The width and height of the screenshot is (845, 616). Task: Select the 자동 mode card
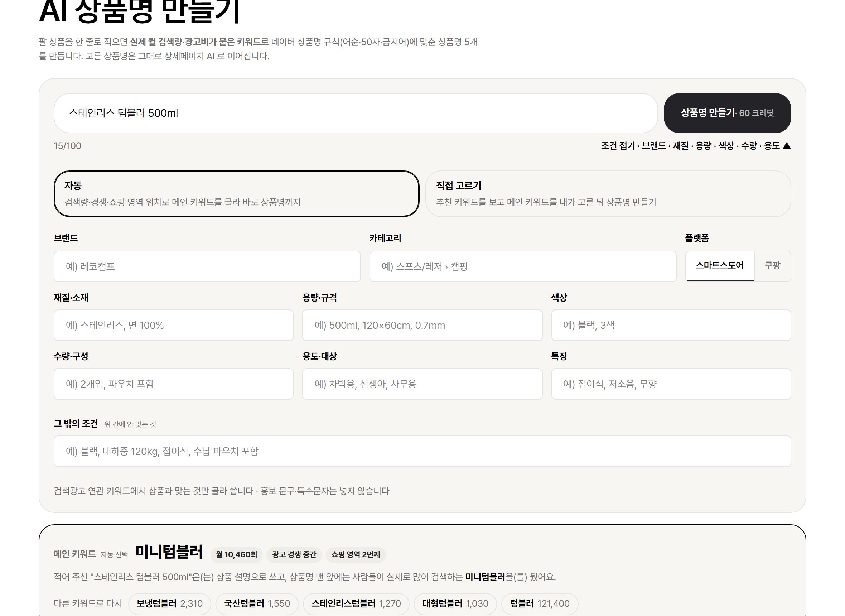click(x=236, y=193)
